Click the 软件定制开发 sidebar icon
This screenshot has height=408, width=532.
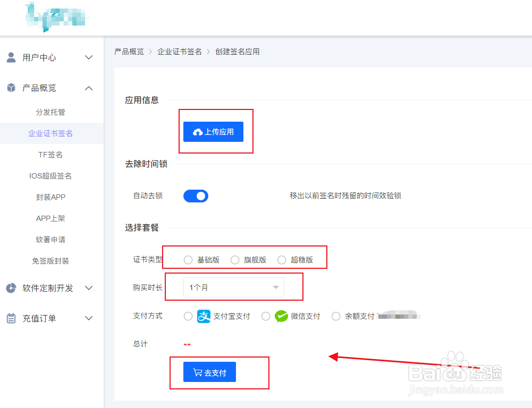(12, 288)
